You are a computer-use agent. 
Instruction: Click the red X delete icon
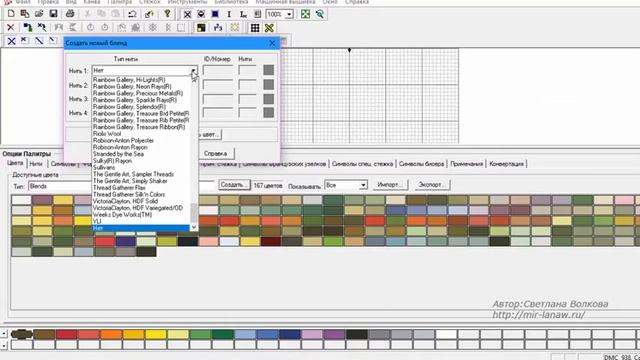[x=11, y=28]
